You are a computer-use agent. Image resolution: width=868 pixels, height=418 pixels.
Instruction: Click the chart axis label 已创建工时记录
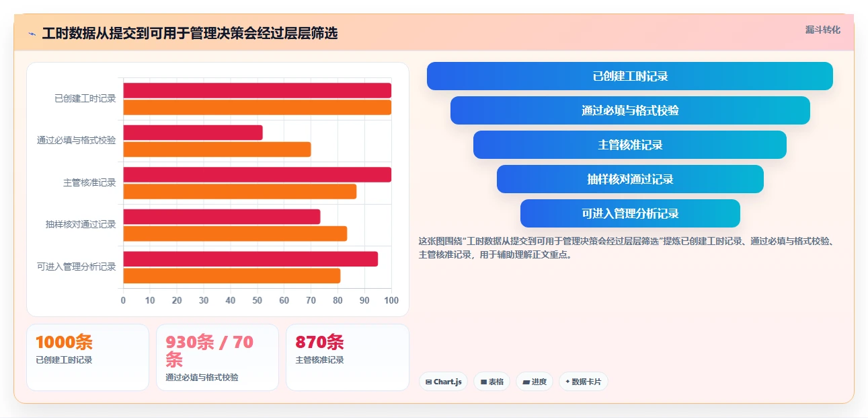[85, 98]
